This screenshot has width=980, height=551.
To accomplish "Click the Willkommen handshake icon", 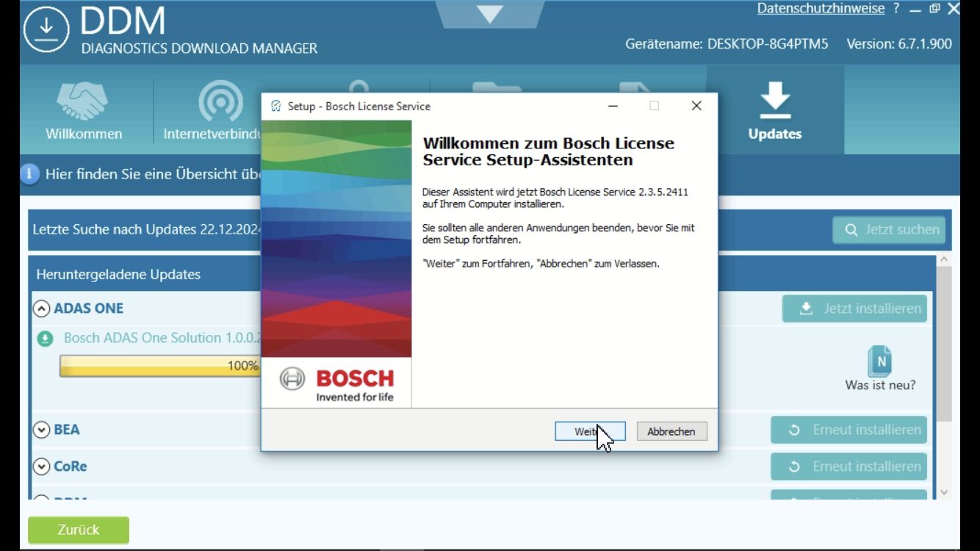I will 83,101.
